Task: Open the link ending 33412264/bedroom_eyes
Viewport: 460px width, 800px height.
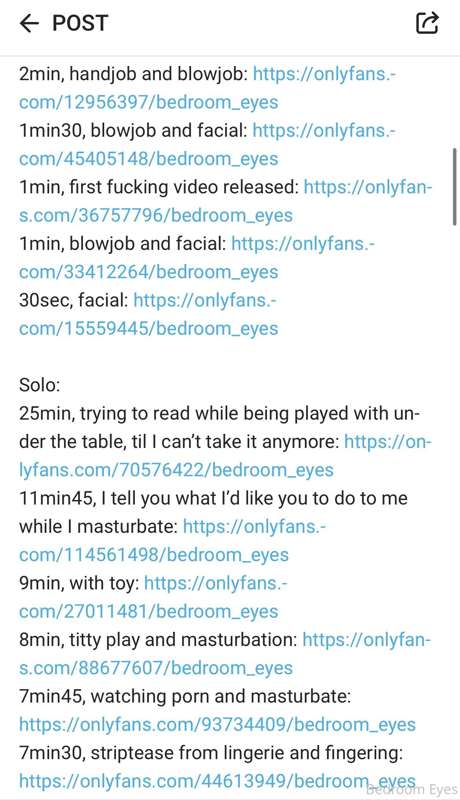Action: click(x=148, y=272)
